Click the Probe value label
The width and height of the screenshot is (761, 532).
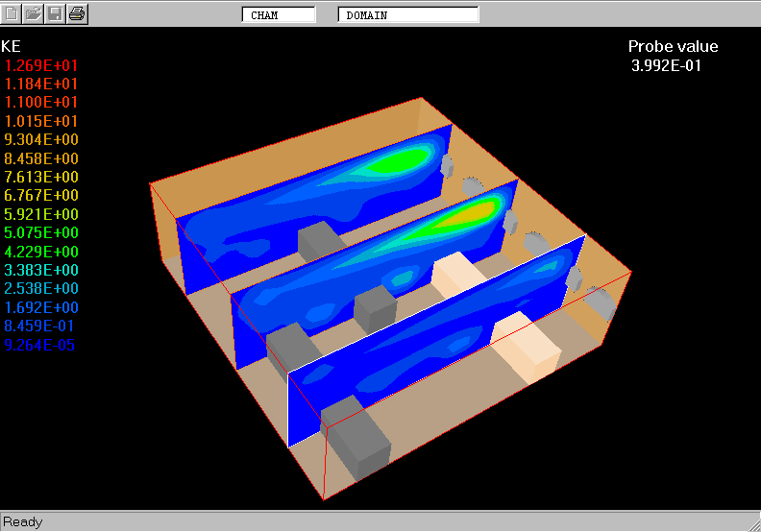(673, 47)
